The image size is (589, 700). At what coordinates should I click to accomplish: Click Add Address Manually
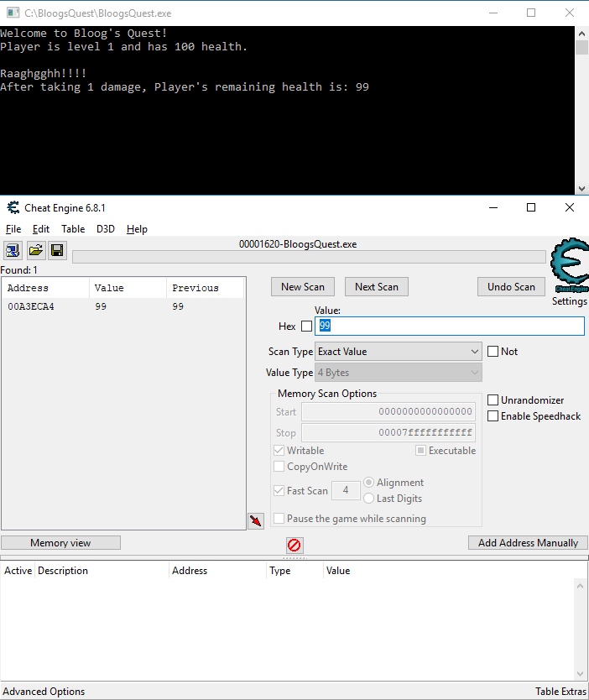[x=528, y=543]
